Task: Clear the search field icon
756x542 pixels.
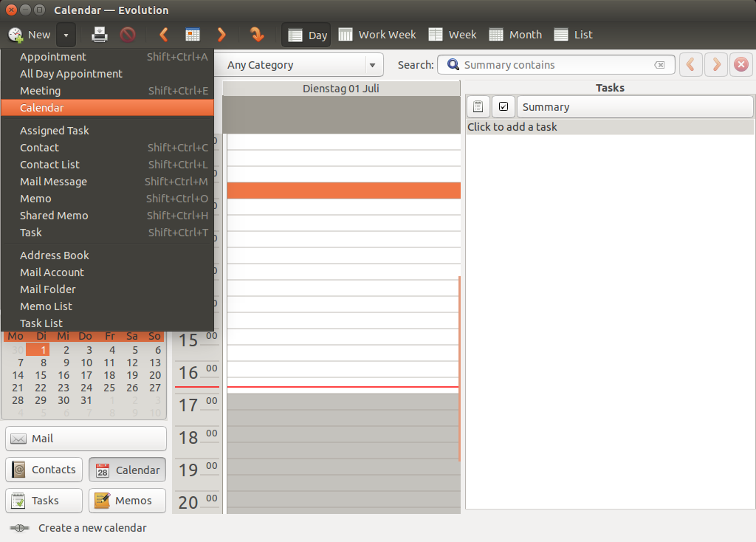Action: 659,65
